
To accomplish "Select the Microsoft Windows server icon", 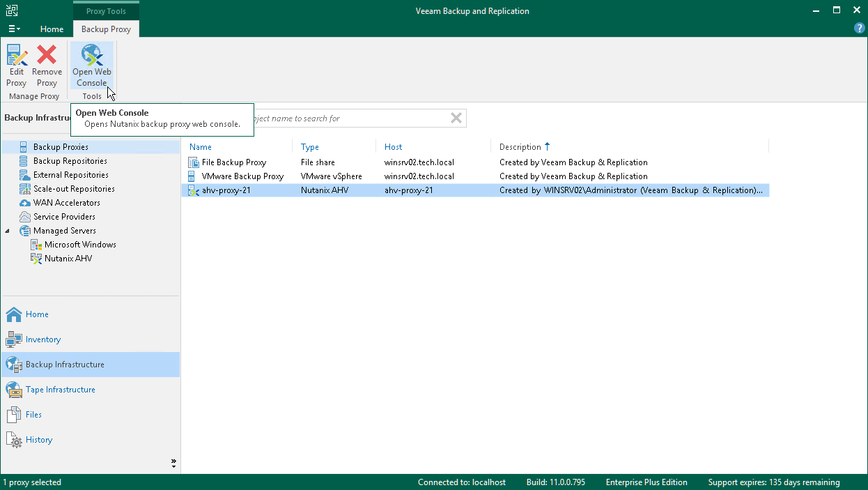I will tap(36, 245).
